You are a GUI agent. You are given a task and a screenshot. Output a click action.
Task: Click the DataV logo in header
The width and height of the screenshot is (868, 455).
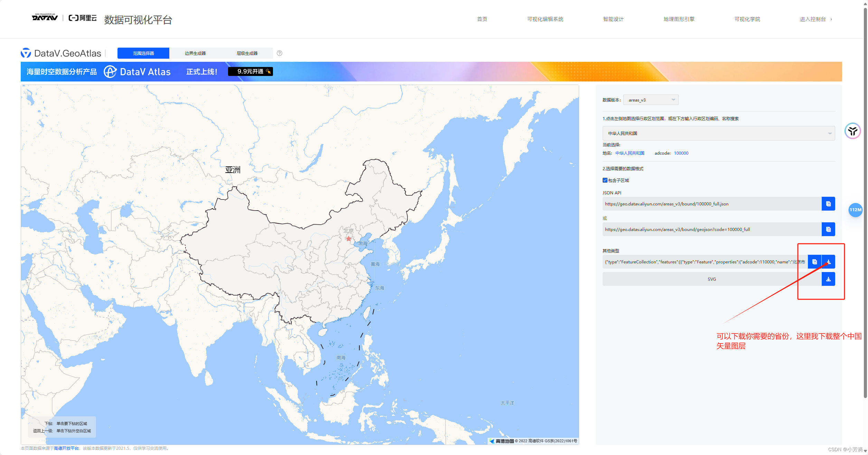coord(45,17)
